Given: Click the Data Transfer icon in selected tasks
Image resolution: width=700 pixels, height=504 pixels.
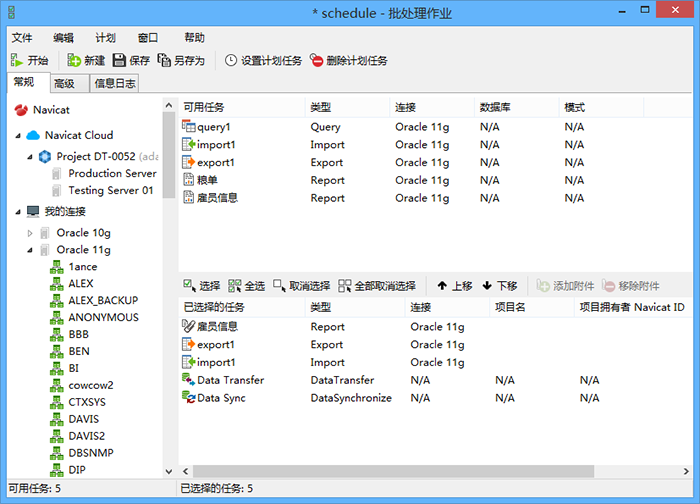Looking at the screenshot, I should 188,380.
